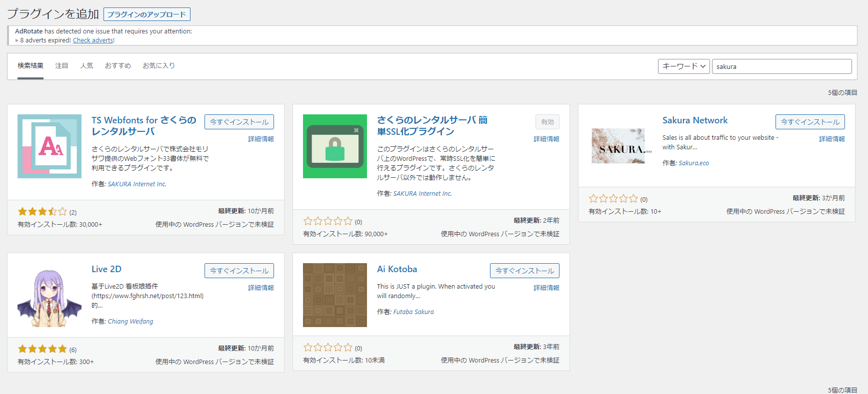Open the TS Webfonts for さくらのレンタルサーバ title
Image resolution: width=868 pixels, height=394 pixels.
(144, 126)
